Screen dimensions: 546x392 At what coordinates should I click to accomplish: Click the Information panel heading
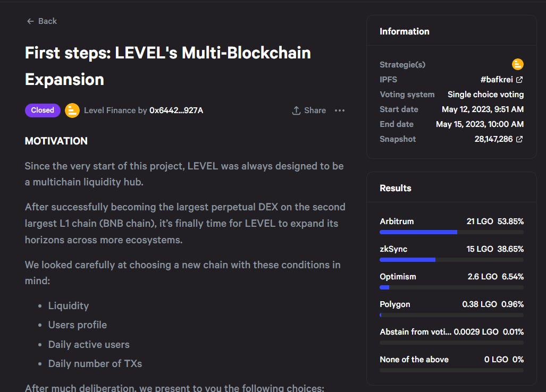pos(404,31)
